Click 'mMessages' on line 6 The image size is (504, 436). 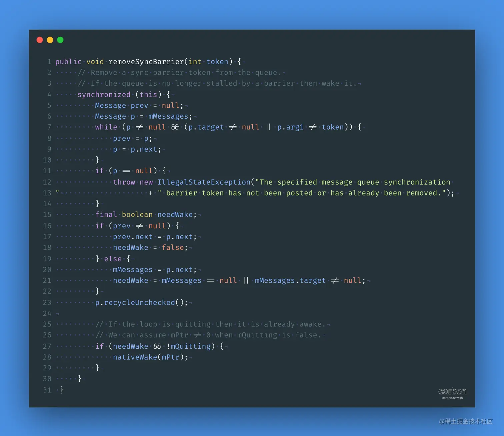168,116
